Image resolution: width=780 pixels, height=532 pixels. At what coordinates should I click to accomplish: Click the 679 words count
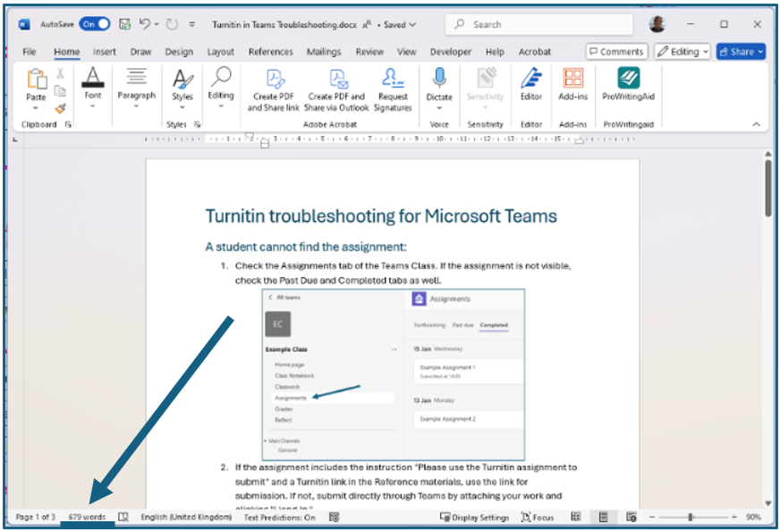(87, 517)
